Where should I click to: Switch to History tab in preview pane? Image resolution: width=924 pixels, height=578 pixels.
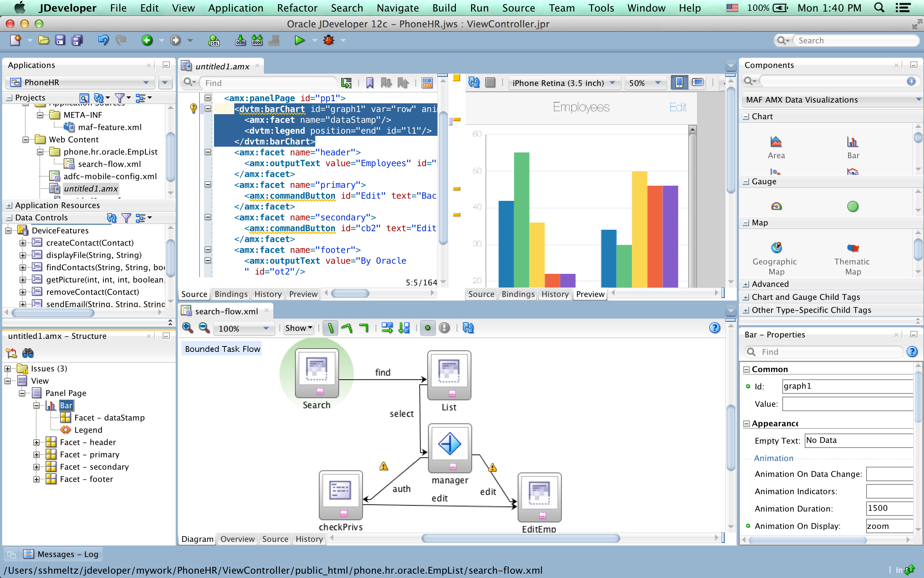[555, 294]
